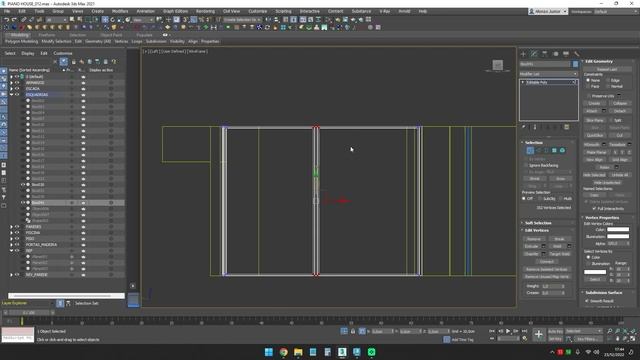Switch to the Freeform ribbon tab
The height and width of the screenshot is (360, 640).
[x=47, y=35]
